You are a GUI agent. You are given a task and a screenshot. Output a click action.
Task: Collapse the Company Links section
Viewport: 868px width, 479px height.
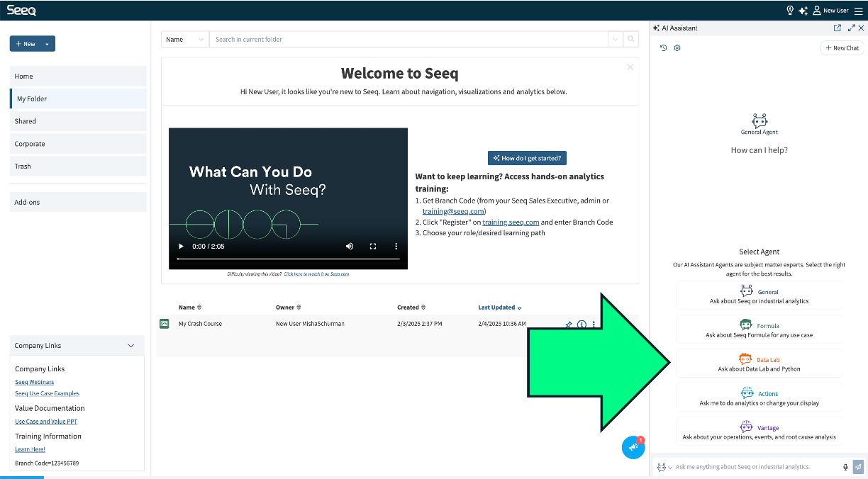[130, 345]
